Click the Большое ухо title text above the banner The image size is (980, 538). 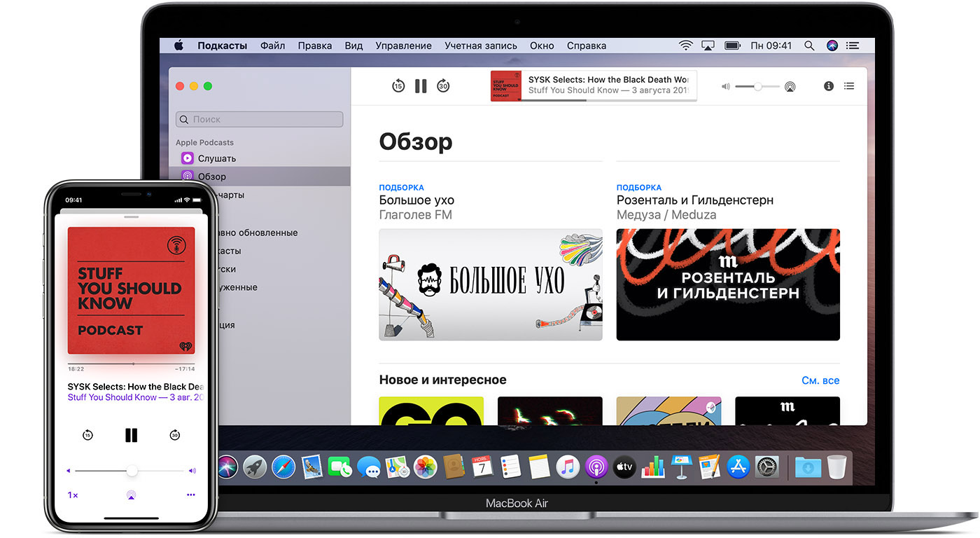point(416,200)
